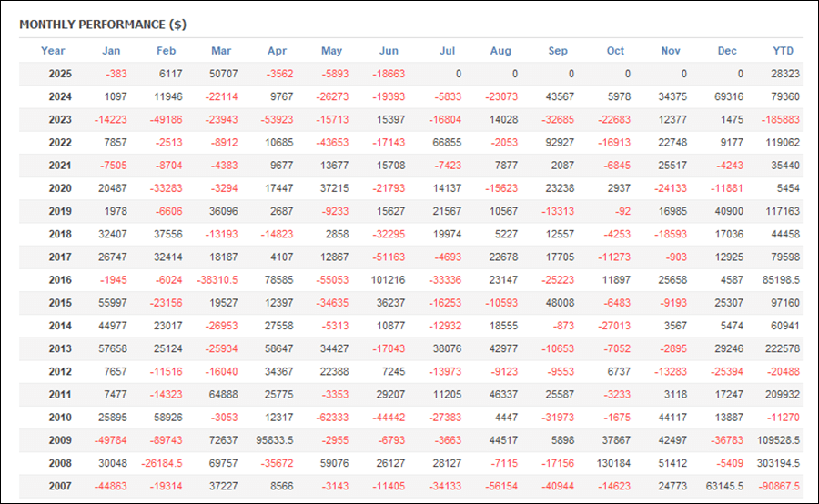The height and width of the screenshot is (504, 819).
Task: Select the 2021 year row label
Action: click(x=60, y=166)
